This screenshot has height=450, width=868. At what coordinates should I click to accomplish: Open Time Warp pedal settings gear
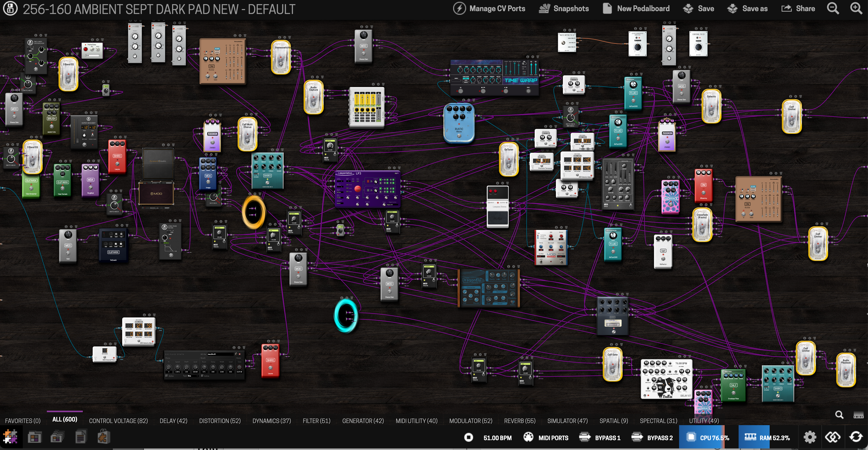pos(533,57)
